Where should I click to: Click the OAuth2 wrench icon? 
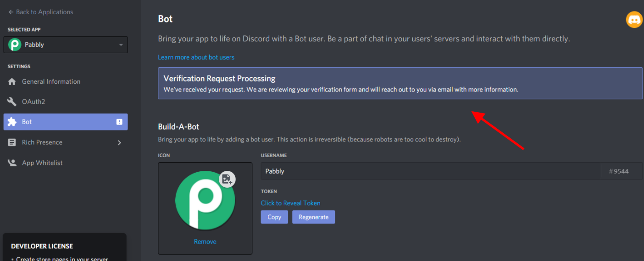click(x=12, y=102)
